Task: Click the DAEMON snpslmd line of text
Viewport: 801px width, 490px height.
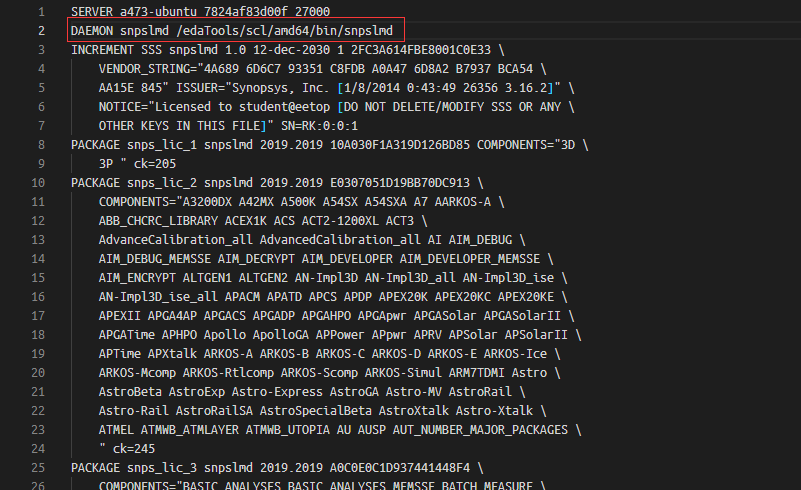Action: (x=232, y=31)
